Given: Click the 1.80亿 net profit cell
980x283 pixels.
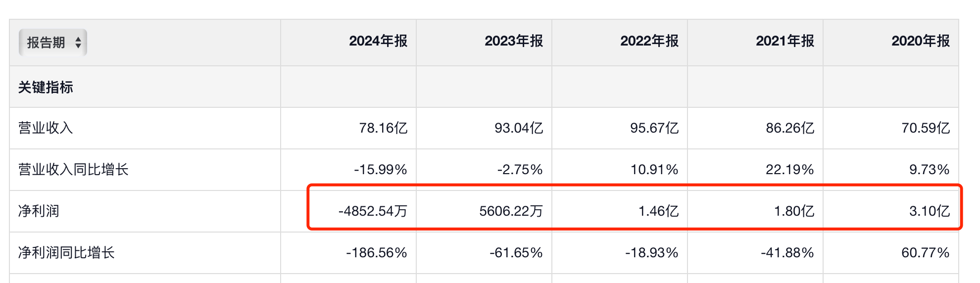Looking at the screenshot, I should [x=794, y=211].
